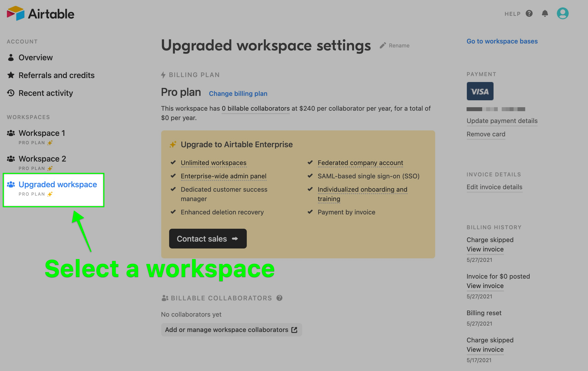Click the external link icon on manage collaborators
Screen dimensions: 588x371
pos(294,330)
